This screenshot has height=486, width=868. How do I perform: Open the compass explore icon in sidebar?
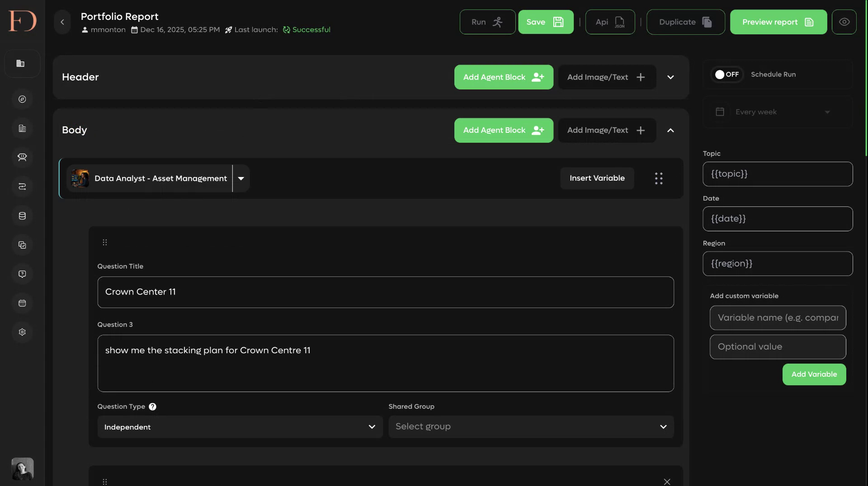click(x=22, y=99)
